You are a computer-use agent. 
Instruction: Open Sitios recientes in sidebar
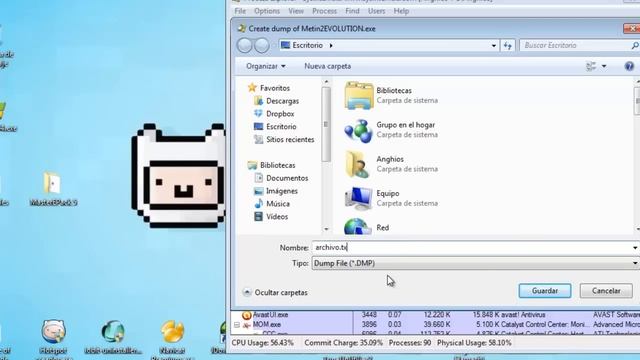click(x=284, y=140)
